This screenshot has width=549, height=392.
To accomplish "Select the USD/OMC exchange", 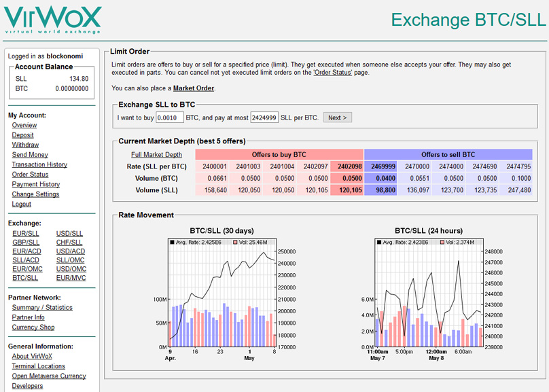I will (71, 269).
